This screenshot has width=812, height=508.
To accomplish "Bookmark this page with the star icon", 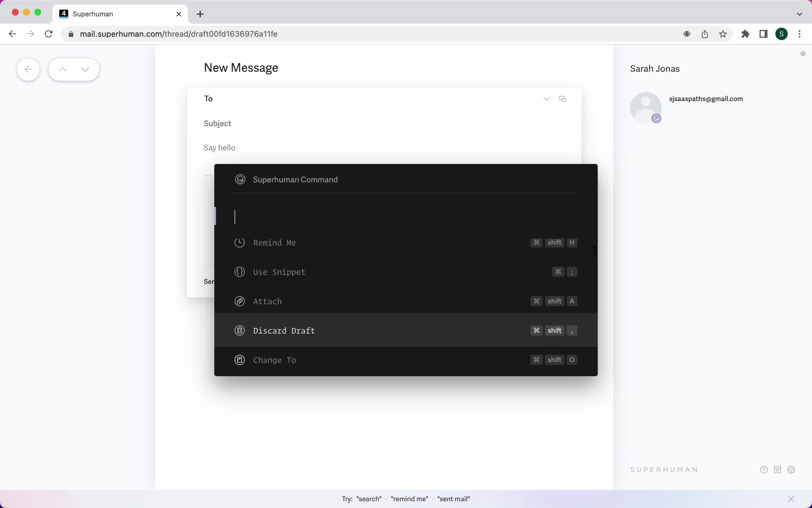I will tap(723, 34).
